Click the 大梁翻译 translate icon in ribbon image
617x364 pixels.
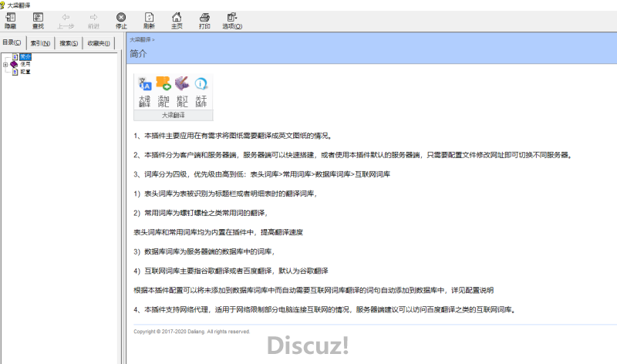click(x=144, y=92)
